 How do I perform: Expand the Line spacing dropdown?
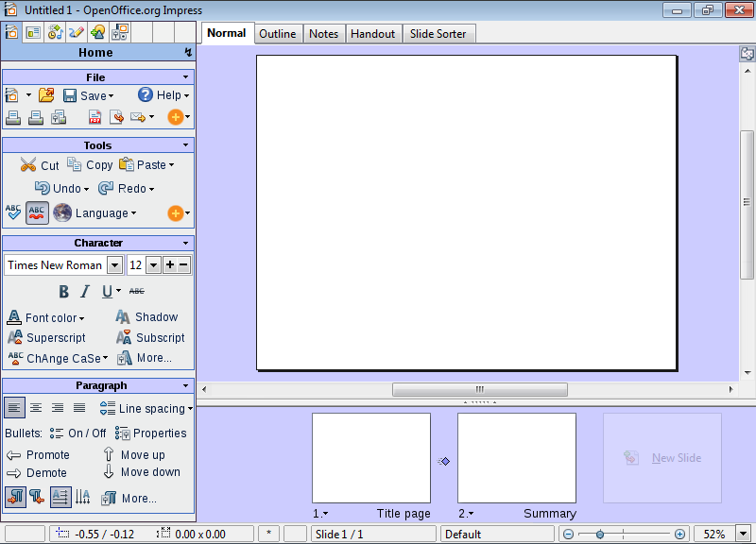click(190, 409)
